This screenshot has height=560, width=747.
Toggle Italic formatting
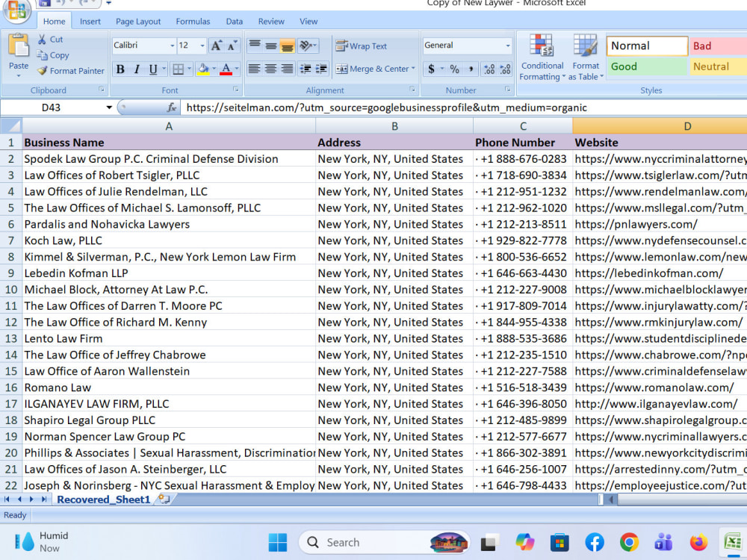(137, 69)
